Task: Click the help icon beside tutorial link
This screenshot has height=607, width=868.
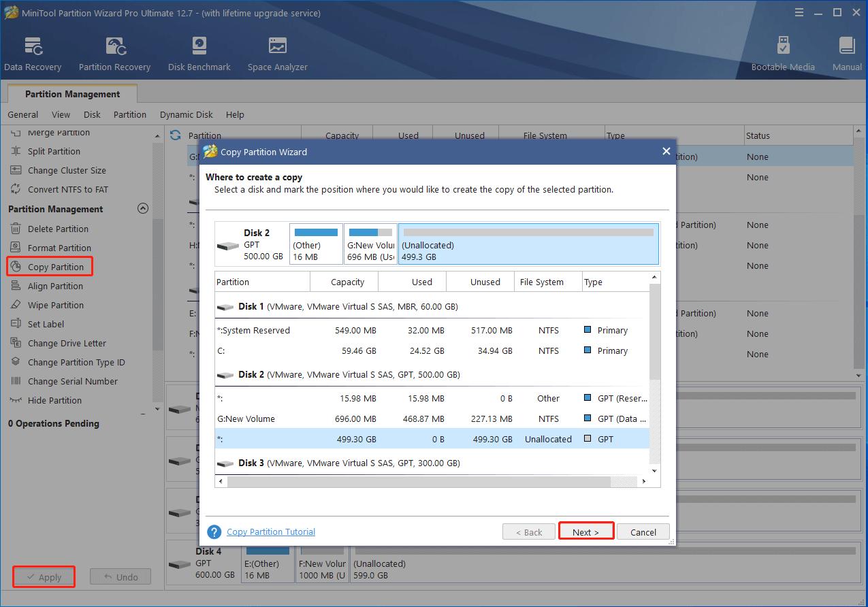Action: point(214,532)
